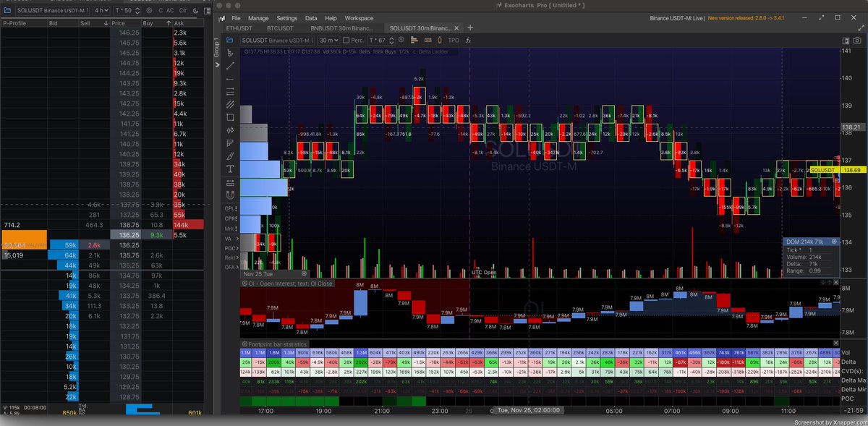Open the 4 h timeframe dropdown in DOM panel

[102, 10]
